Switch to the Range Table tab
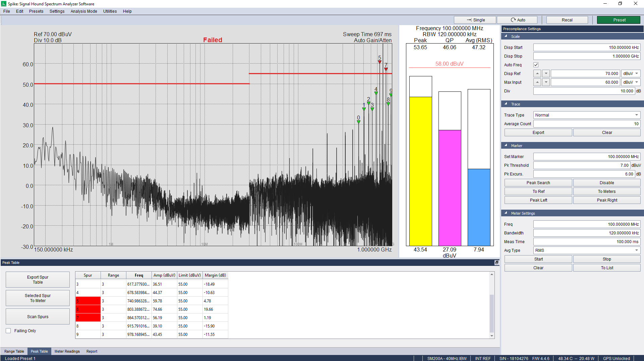644x361 pixels. 14,351
